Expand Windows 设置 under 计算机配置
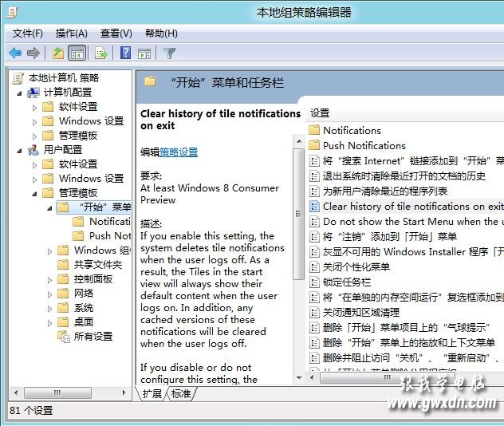The height and width of the screenshot is (426, 504). [35, 122]
